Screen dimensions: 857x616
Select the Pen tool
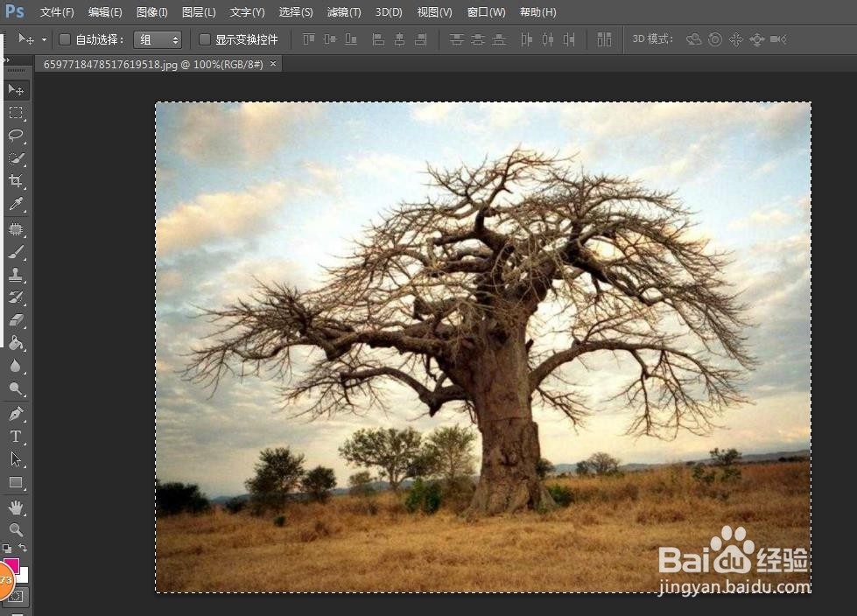tap(16, 414)
